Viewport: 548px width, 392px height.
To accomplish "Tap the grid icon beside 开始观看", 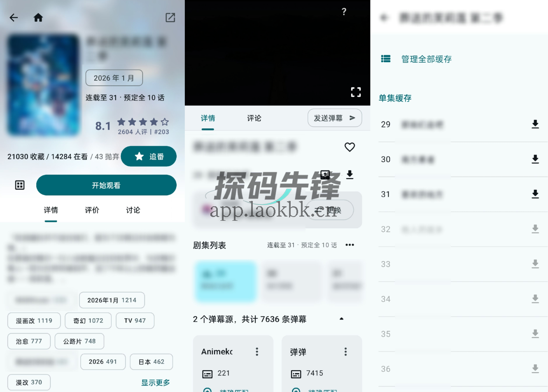I will [19, 185].
